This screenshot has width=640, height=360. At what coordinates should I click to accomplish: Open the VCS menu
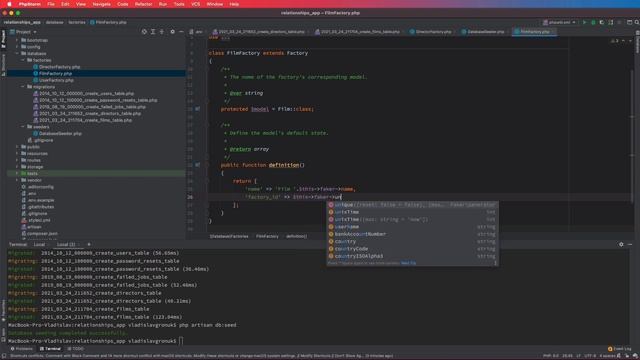(196, 4)
